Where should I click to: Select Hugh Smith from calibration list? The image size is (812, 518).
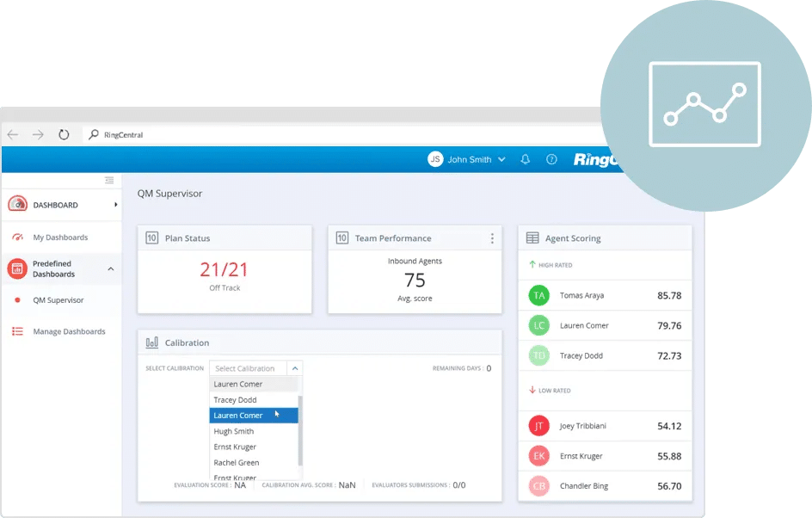pyautogui.click(x=233, y=431)
